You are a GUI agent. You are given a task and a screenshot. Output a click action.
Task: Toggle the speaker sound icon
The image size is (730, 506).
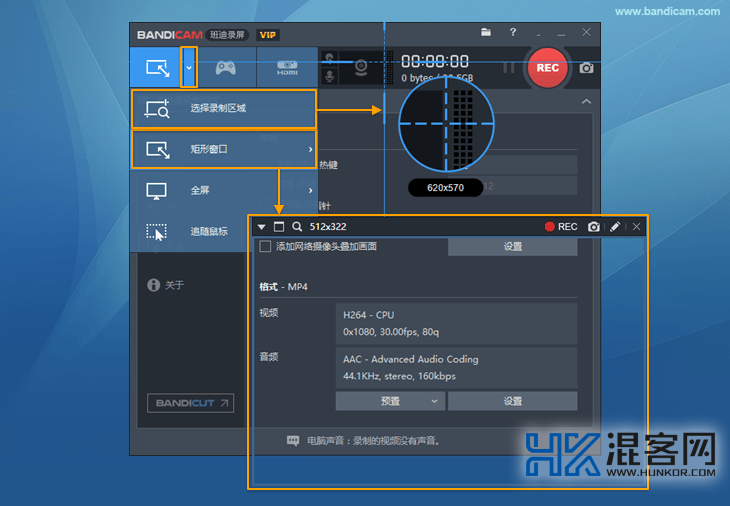pyautogui.click(x=329, y=59)
